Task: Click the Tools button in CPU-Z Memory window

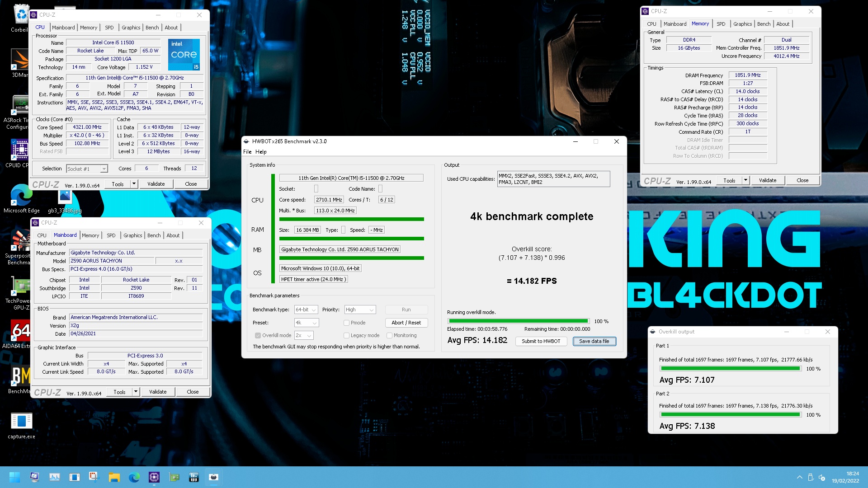Action: pos(729,180)
